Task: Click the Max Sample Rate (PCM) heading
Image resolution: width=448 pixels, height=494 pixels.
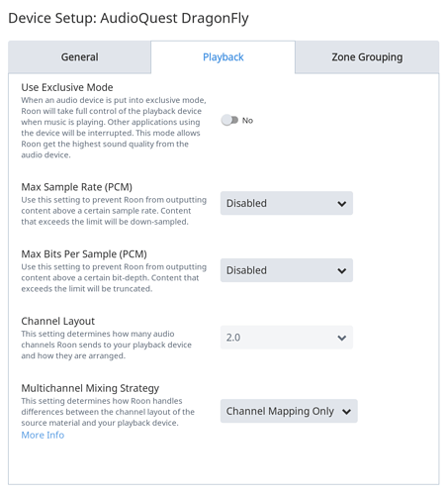Action: coord(76,187)
